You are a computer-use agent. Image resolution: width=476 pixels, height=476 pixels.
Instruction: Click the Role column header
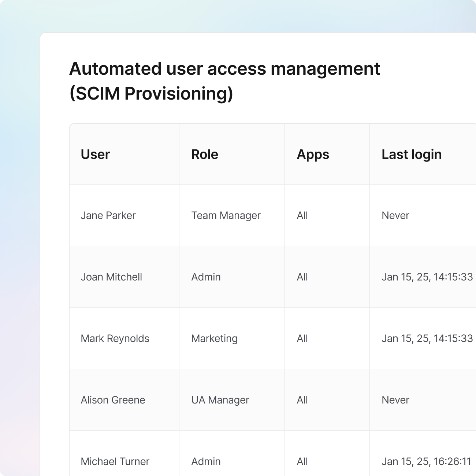tap(204, 154)
